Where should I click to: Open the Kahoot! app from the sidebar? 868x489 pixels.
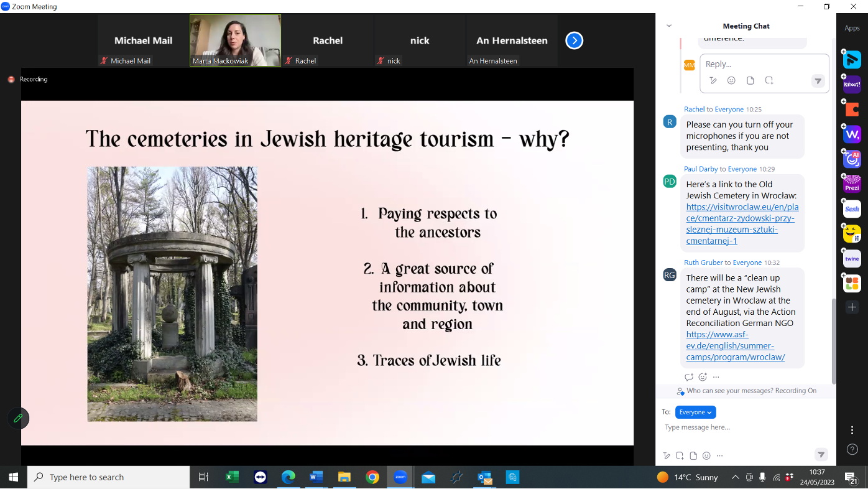pos(851,84)
